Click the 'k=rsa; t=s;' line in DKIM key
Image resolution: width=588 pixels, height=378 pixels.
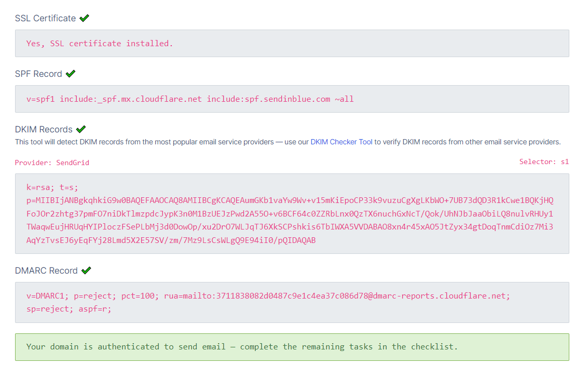coord(52,187)
